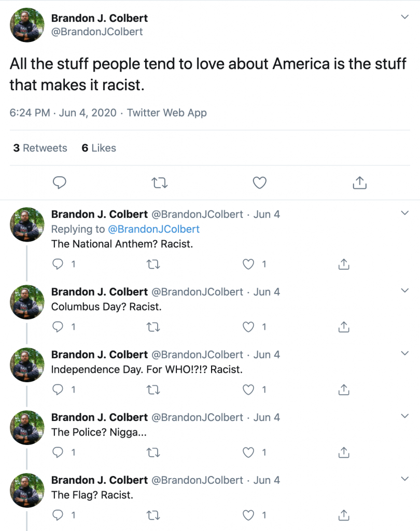This screenshot has width=420, height=531.
Task: Reply to the National Anthem tweet
Action: [x=59, y=264]
